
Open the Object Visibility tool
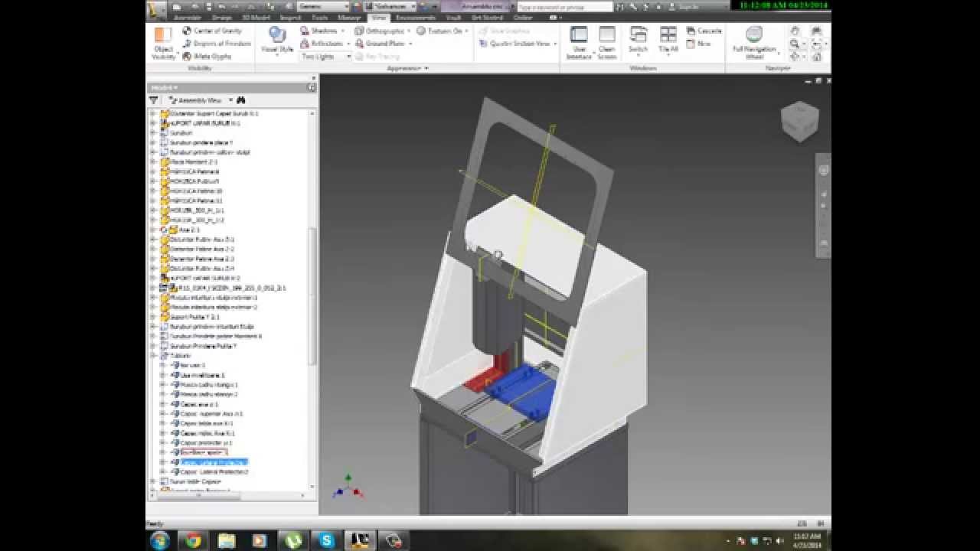tap(163, 43)
